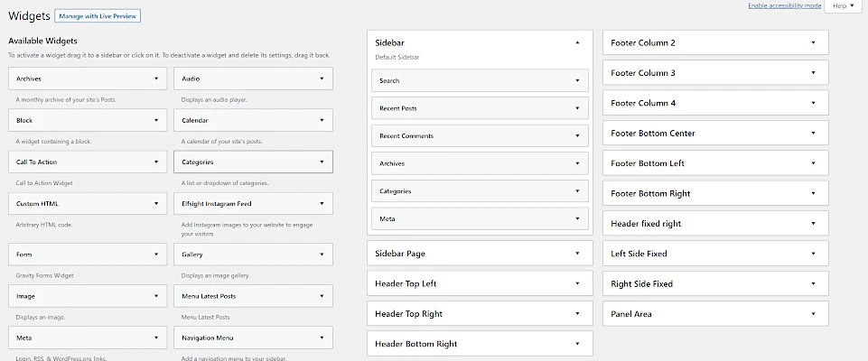Expand Footer Column 4 area arrow
This screenshot has height=361, width=868.
click(x=813, y=103)
